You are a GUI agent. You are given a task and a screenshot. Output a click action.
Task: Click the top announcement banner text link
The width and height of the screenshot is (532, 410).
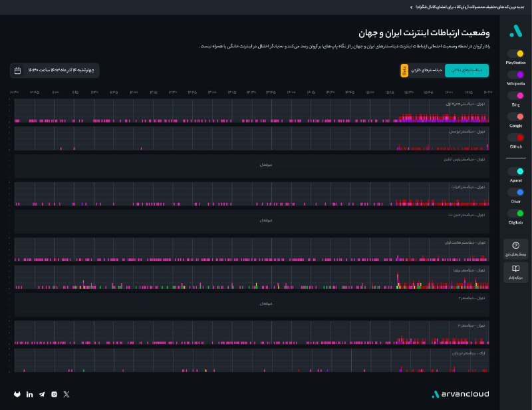pyautogui.click(x=470, y=7)
